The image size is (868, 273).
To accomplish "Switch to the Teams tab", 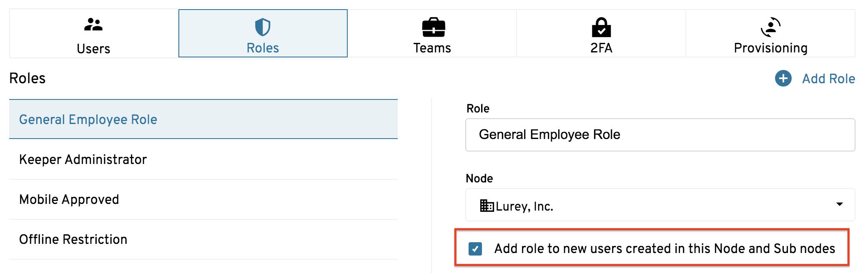I will tap(432, 33).
